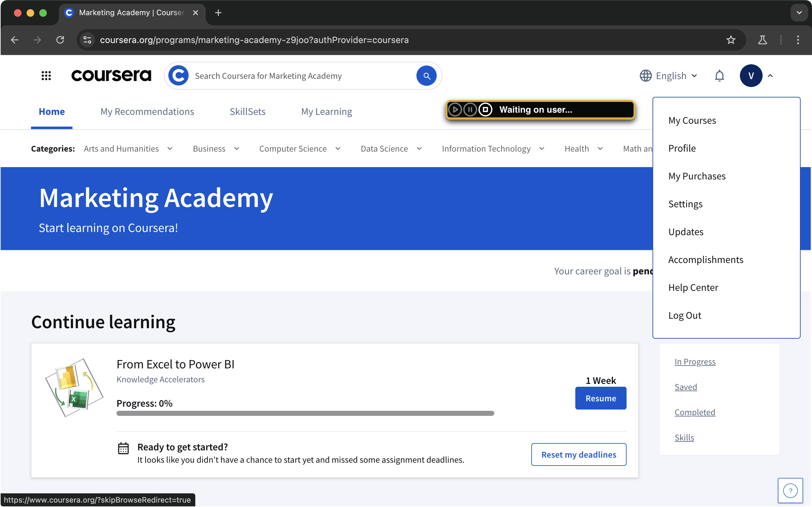Viewport: 812px width, 507px height.
Task: Close the Marketing Academy tab
Action: coord(196,13)
